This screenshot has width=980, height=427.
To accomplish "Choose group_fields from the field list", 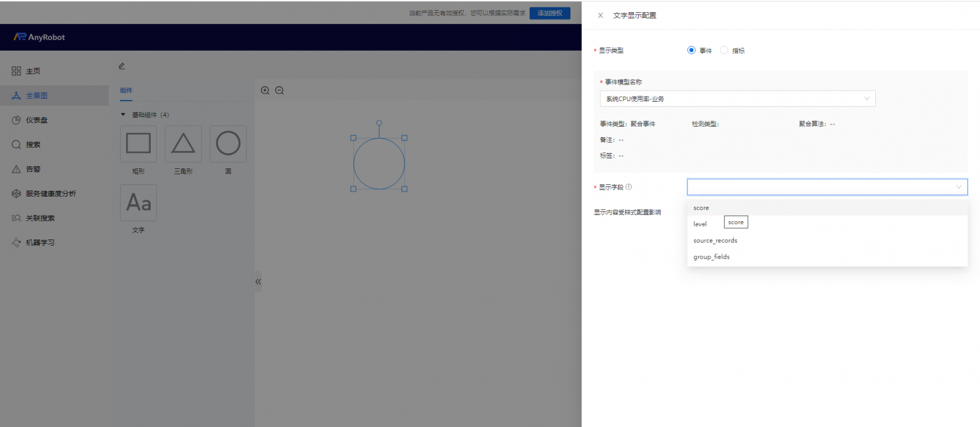I will 827,257.
